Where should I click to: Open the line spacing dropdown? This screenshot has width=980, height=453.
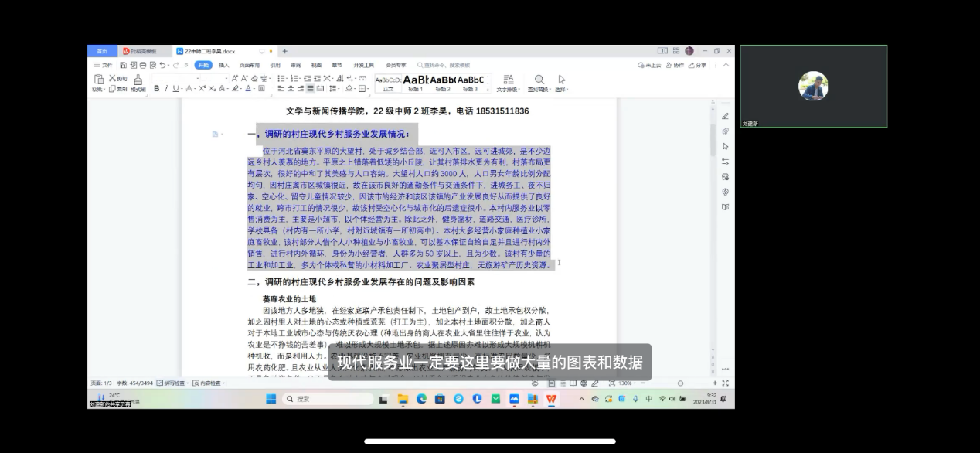(x=332, y=89)
